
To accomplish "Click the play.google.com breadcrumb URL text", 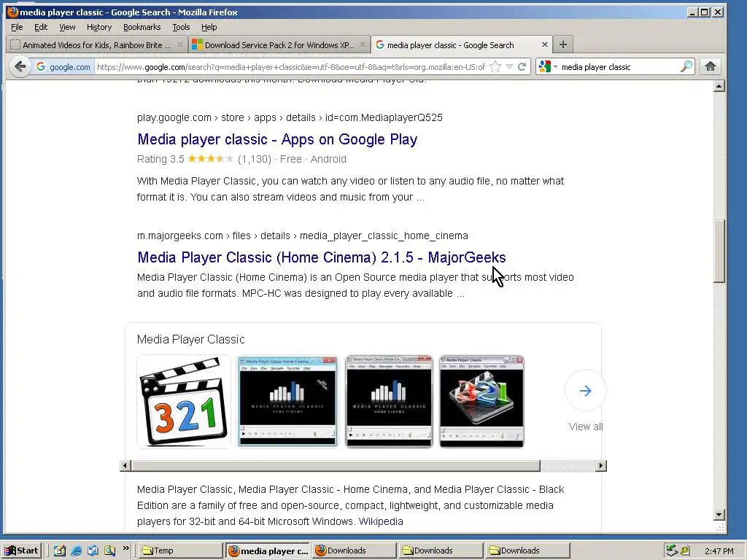I will (290, 117).
